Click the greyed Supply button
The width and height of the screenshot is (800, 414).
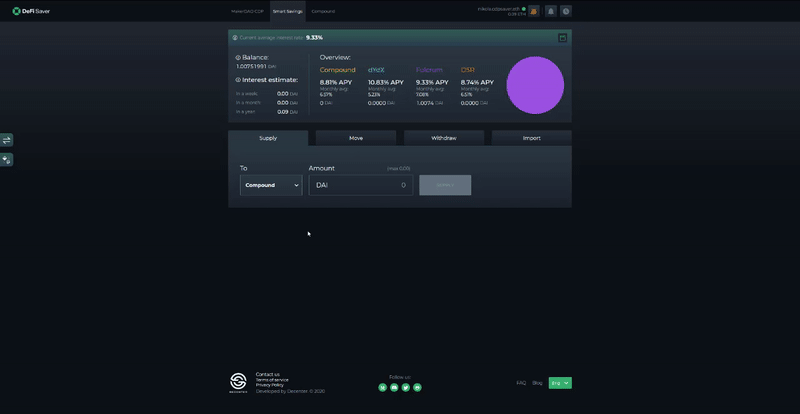(445, 185)
